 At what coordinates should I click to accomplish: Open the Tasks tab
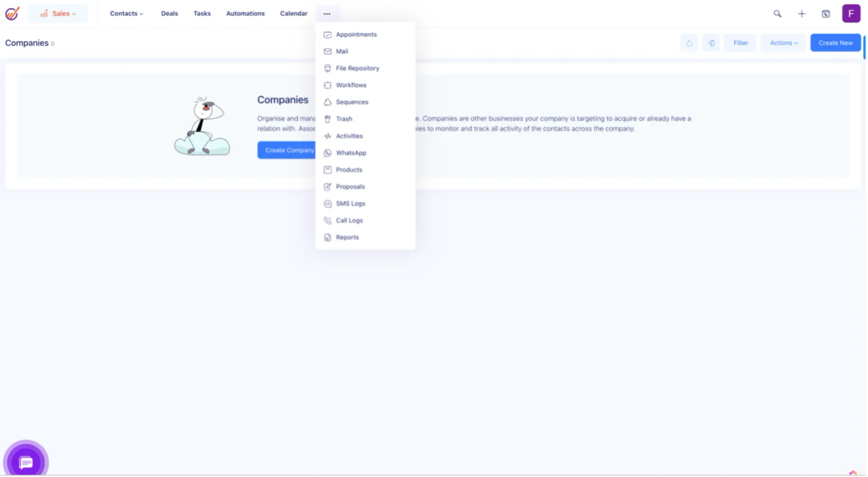coord(202,13)
